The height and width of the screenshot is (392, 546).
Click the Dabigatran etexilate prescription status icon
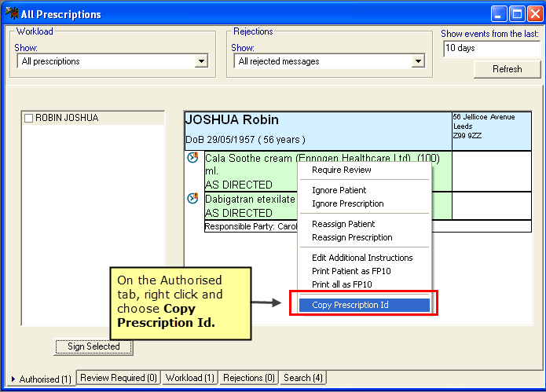point(192,199)
